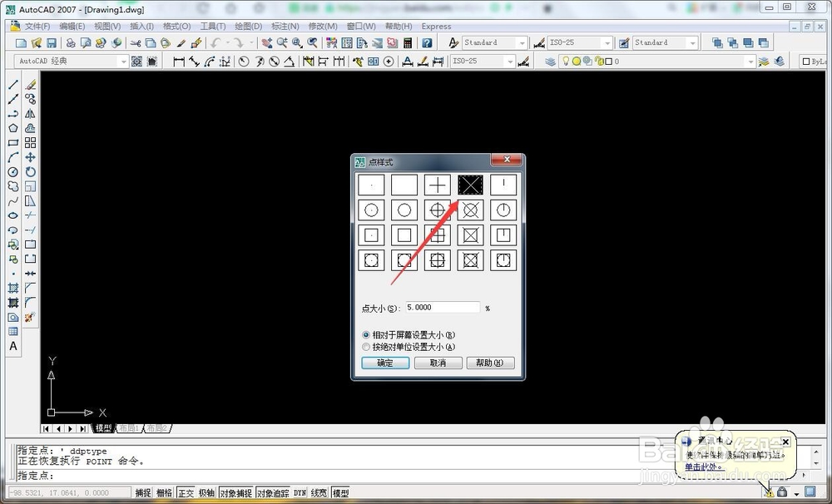Select the Erase modify tool
Viewport: 832px width, 504px height.
click(x=30, y=84)
